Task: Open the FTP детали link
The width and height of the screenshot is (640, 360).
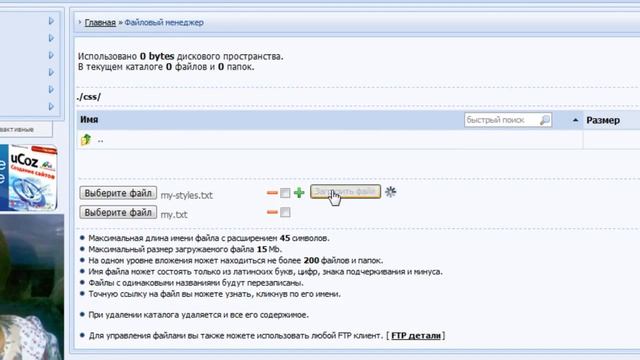Action: click(x=416, y=336)
